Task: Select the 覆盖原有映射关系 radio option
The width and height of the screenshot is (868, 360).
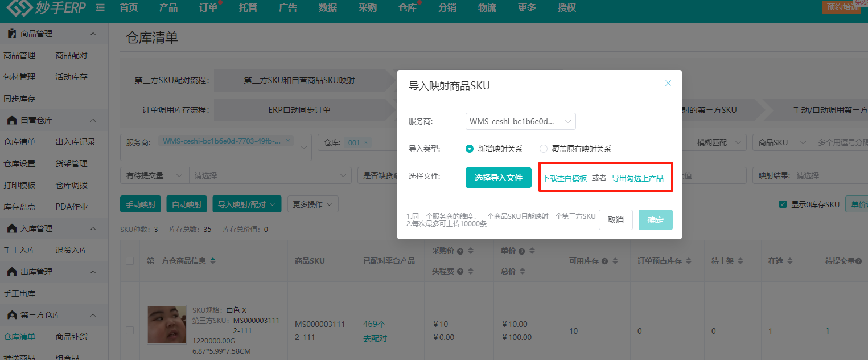Action: 544,149
